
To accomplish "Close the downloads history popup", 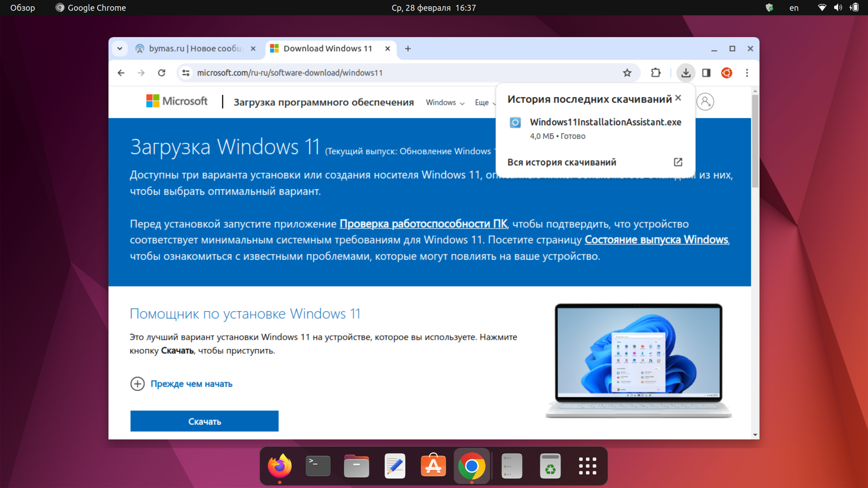I will [x=678, y=98].
